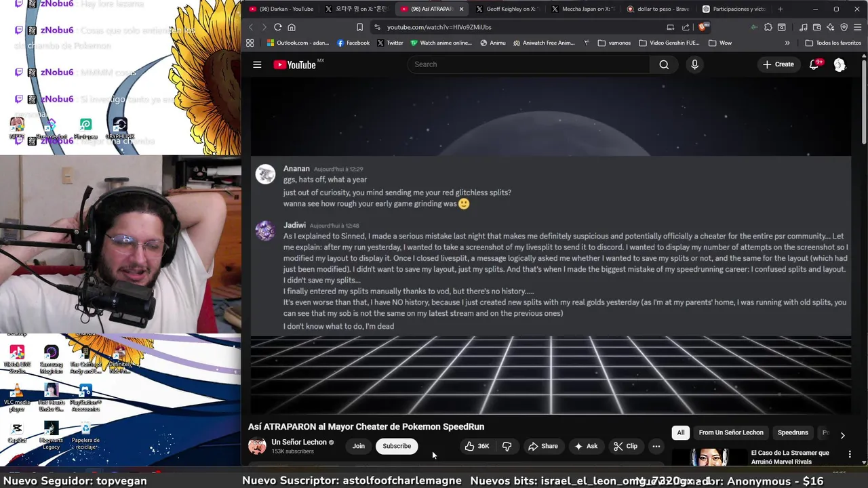Open the YouTube account avatar menu

pos(840,64)
